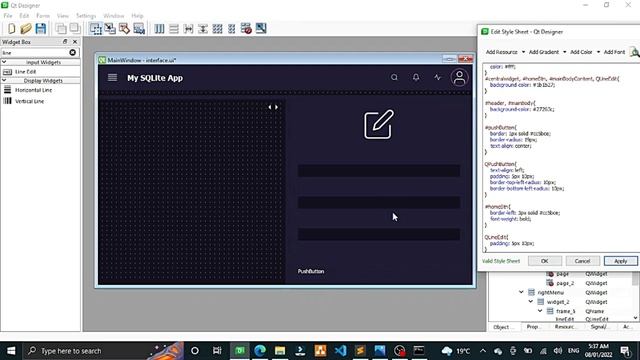Open the Add Gradient dropdown arrow
This screenshot has width=640, height=360.
click(564, 52)
